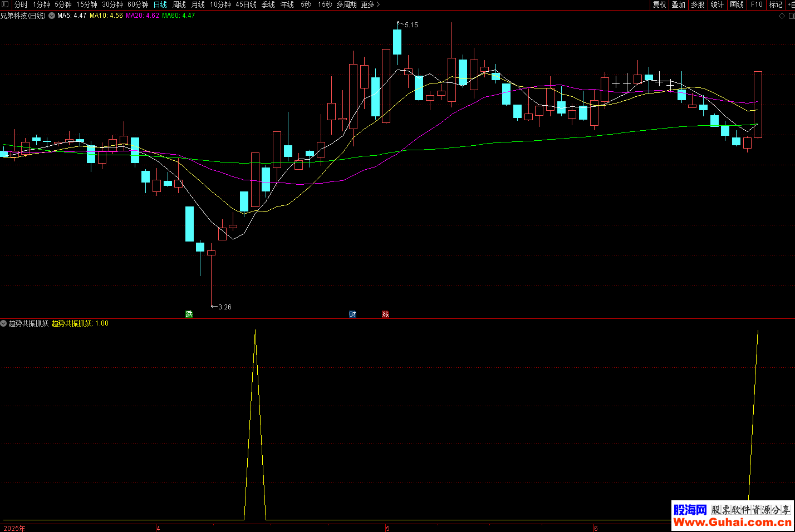Open the 画线 drawing tools
This screenshot has width=795, height=532.
(x=737, y=4)
